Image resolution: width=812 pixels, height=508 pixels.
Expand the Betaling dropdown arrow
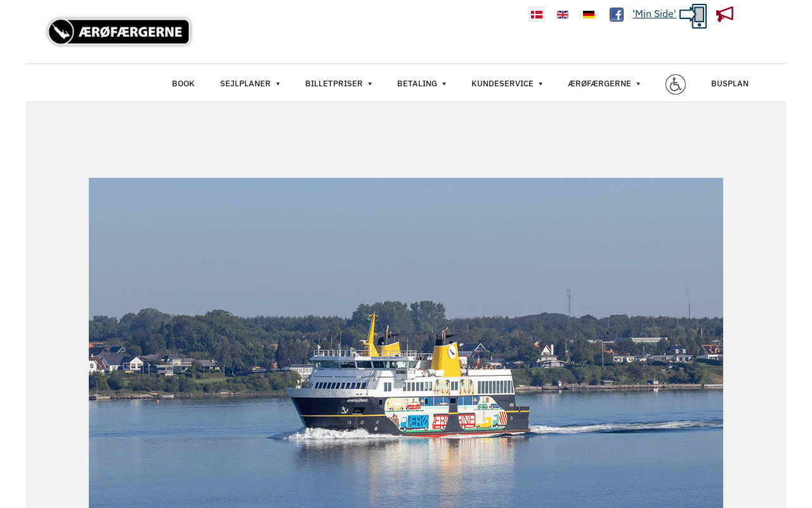[444, 84]
